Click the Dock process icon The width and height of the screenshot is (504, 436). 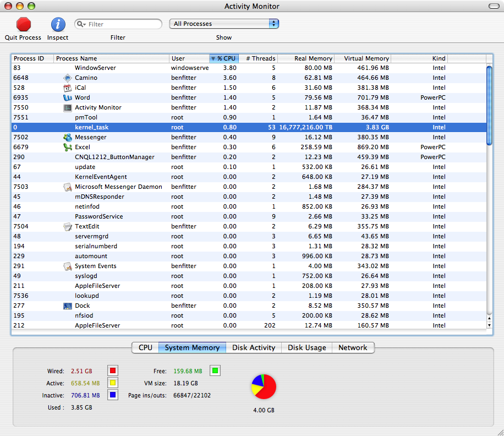(68, 306)
